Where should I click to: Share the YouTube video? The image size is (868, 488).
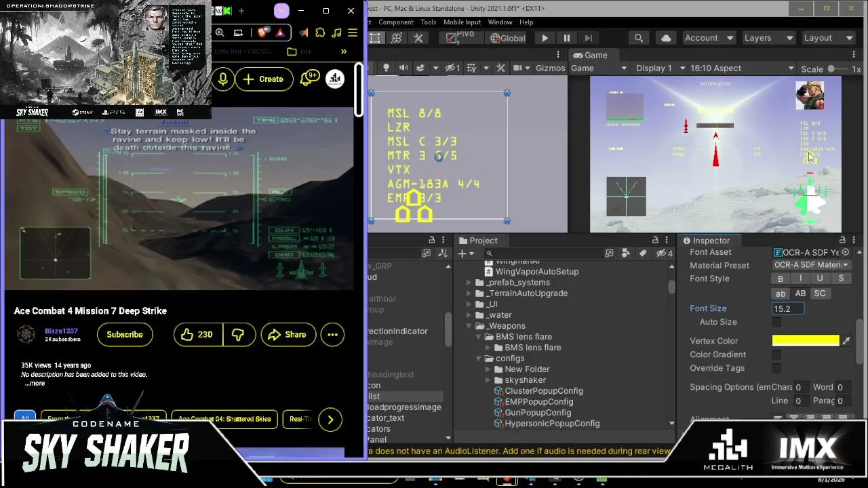click(288, 334)
